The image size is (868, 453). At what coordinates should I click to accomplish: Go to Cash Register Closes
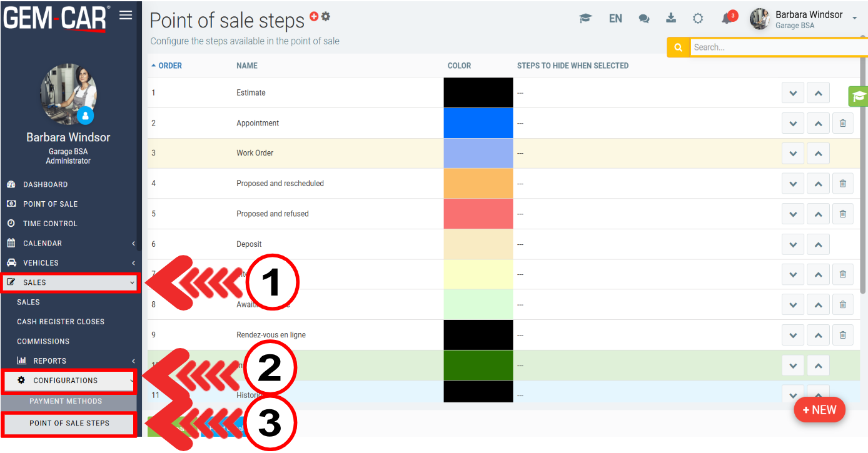(61, 322)
